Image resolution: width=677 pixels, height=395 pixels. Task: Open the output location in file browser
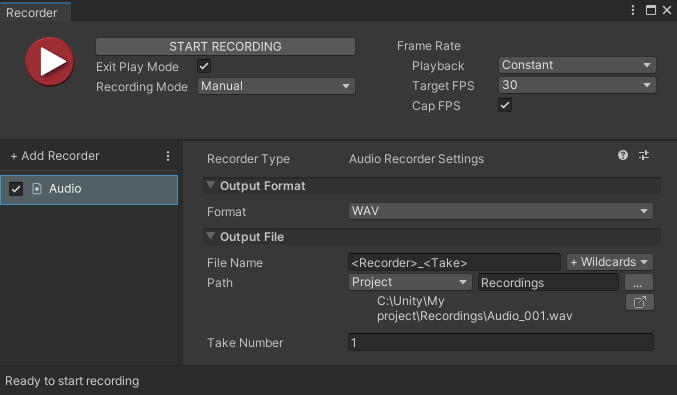point(639,302)
